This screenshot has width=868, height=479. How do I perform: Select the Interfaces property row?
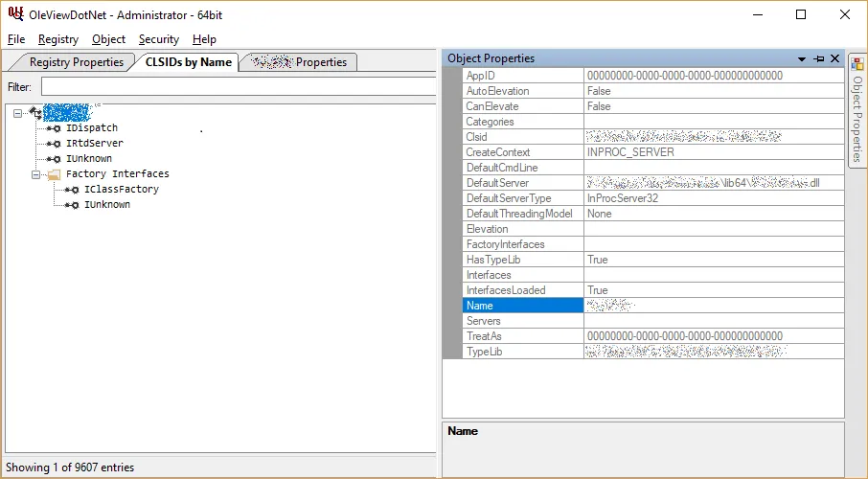pyautogui.click(x=653, y=275)
